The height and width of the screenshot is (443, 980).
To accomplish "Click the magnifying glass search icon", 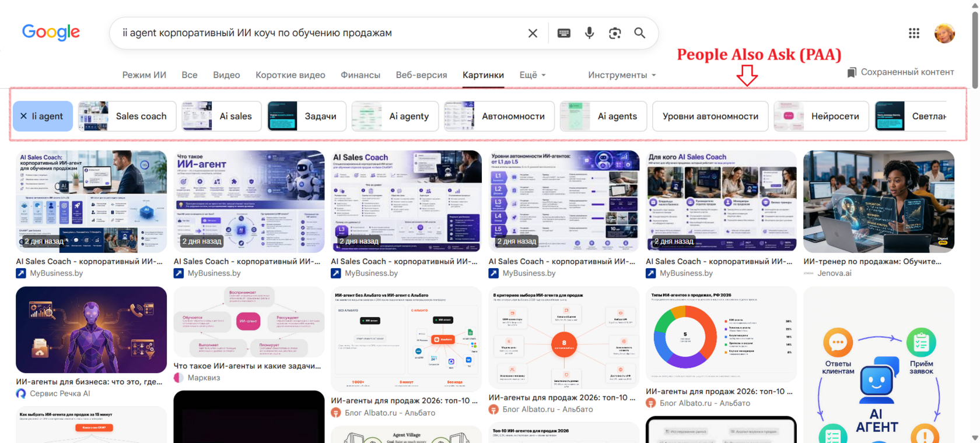I will [x=640, y=33].
